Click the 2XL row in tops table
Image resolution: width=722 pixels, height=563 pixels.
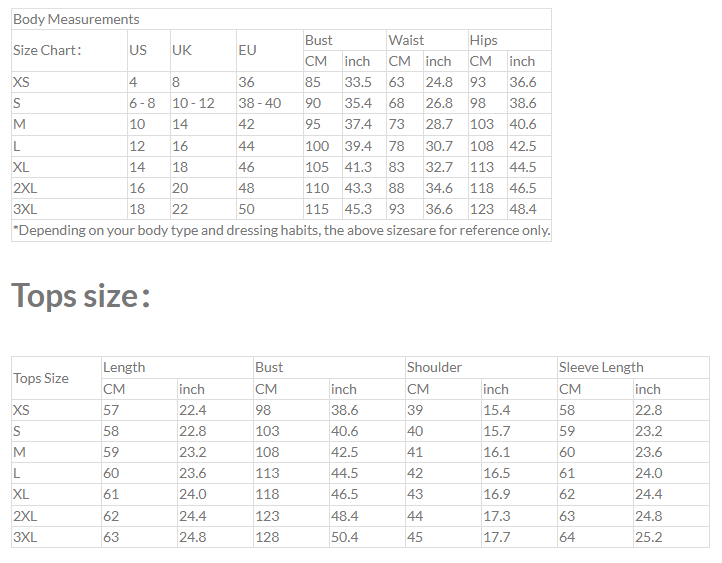pyautogui.click(x=25, y=516)
